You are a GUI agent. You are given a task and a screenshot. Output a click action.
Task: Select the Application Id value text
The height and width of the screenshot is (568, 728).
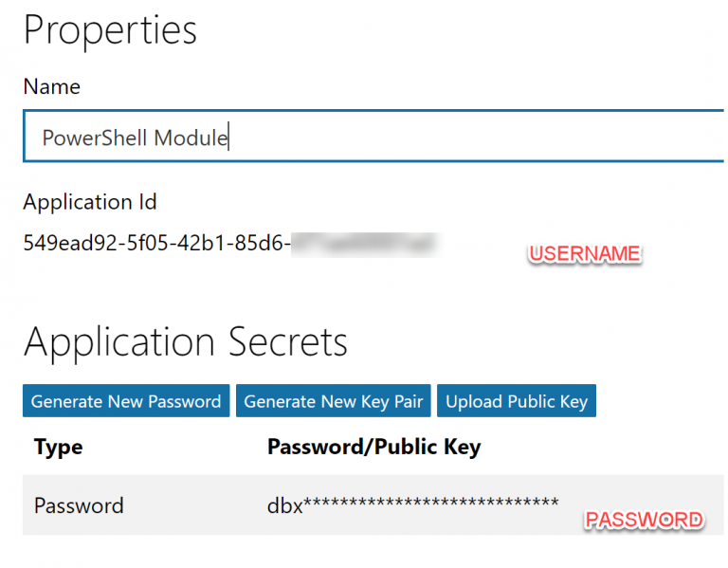(x=231, y=243)
